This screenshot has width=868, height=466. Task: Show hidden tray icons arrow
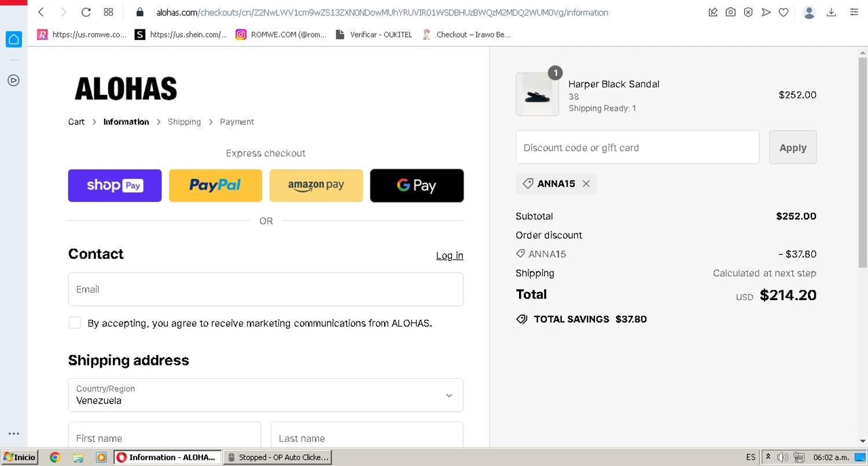(x=768, y=457)
